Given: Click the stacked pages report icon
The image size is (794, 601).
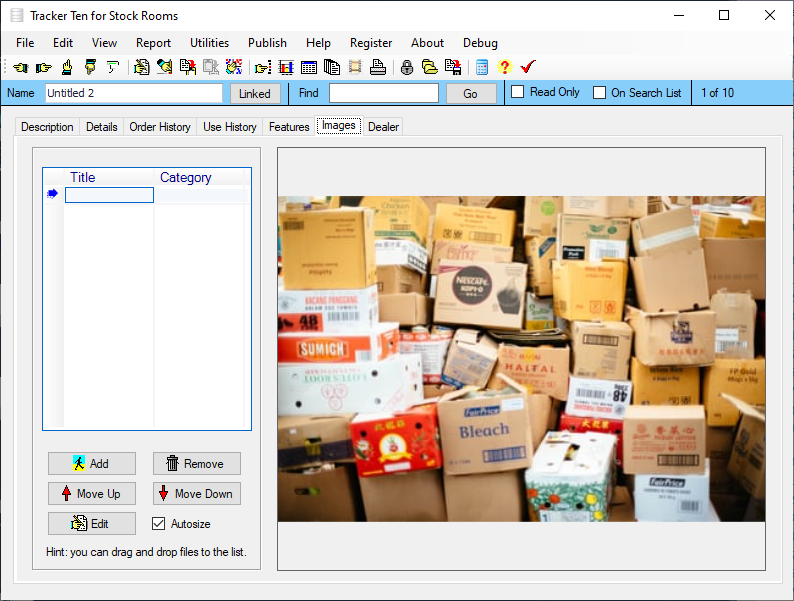Looking at the screenshot, I should tap(332, 67).
